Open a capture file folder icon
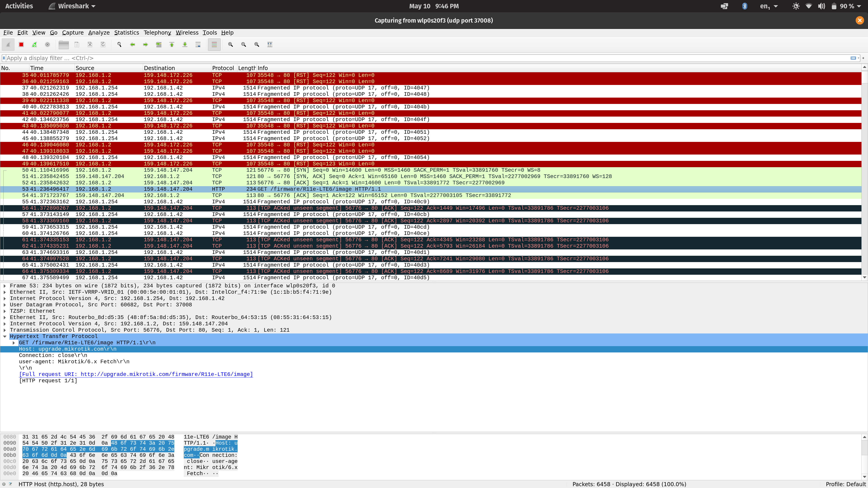The height and width of the screenshot is (488, 868). pos(64,45)
